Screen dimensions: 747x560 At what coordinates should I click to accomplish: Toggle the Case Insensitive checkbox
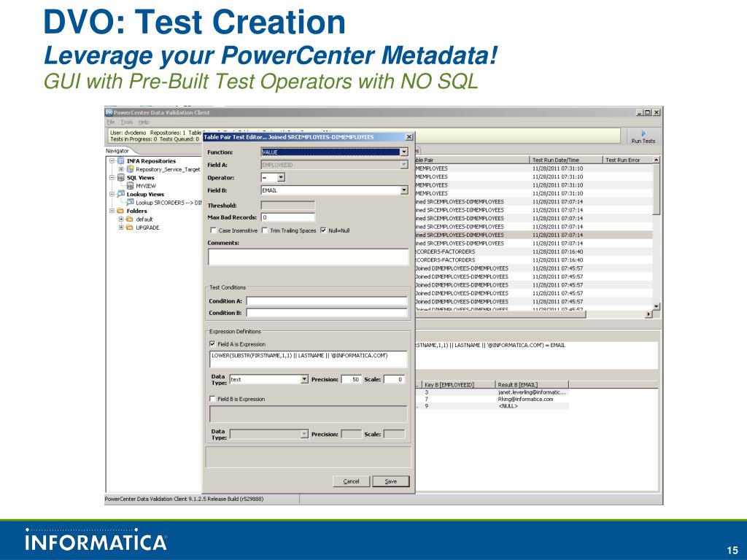pyautogui.click(x=214, y=230)
